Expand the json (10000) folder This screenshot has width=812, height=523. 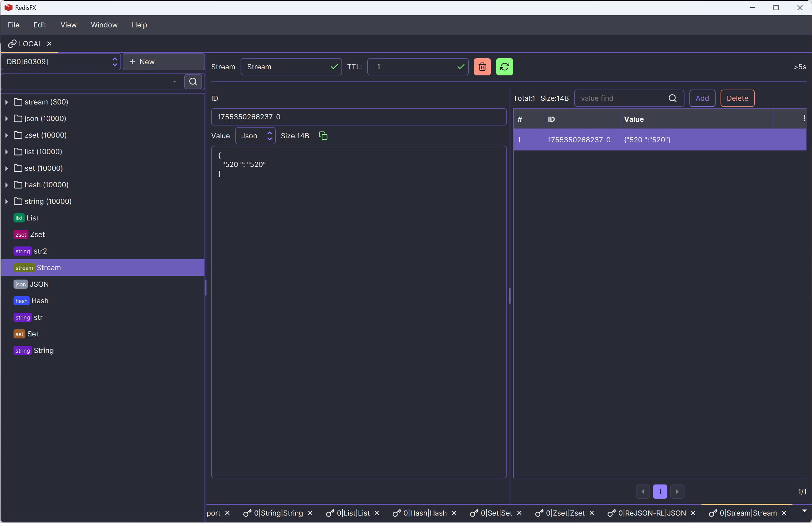click(6, 118)
